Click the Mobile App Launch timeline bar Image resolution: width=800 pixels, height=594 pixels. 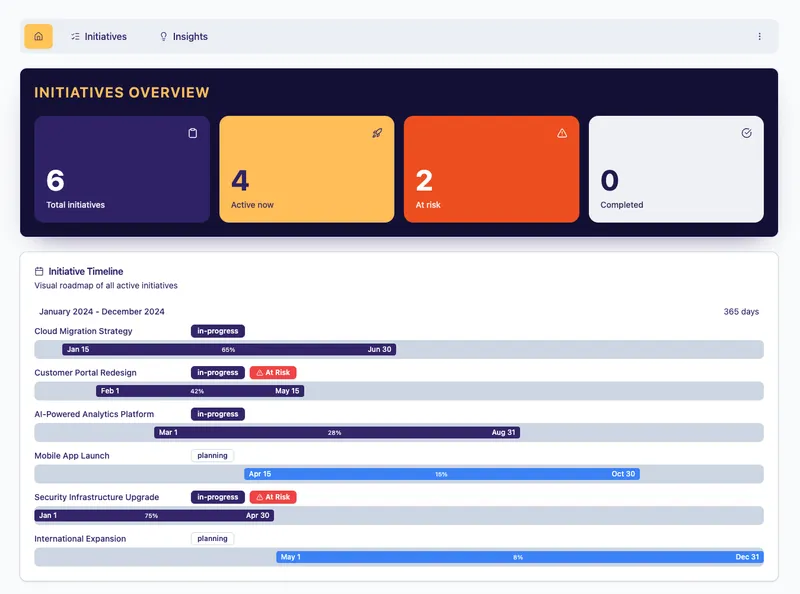pos(441,474)
